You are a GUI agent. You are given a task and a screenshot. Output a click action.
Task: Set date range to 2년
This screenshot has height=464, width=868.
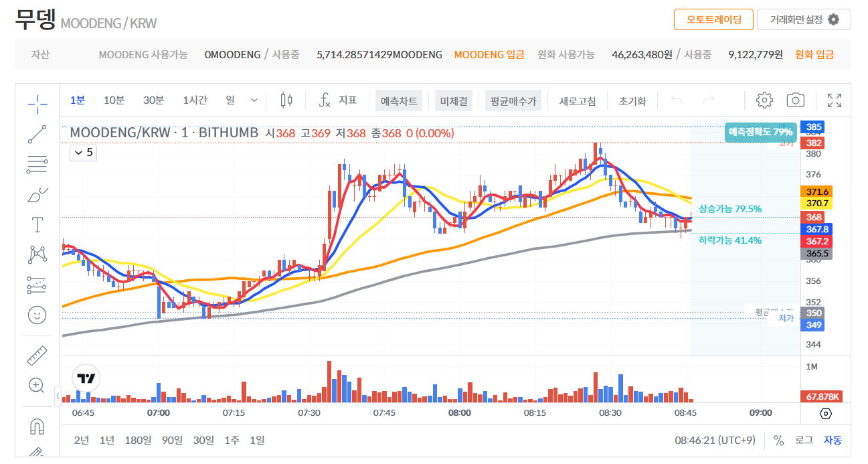point(82,440)
